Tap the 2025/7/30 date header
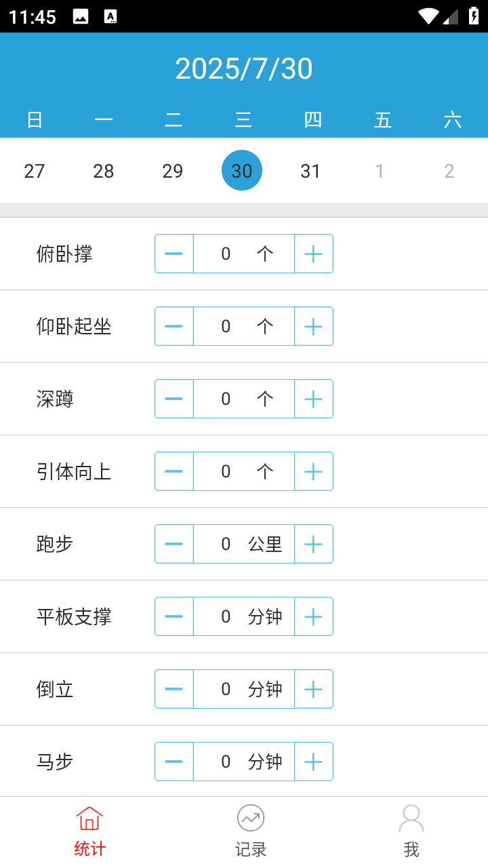Viewport: 488px width, 868px height. click(244, 68)
